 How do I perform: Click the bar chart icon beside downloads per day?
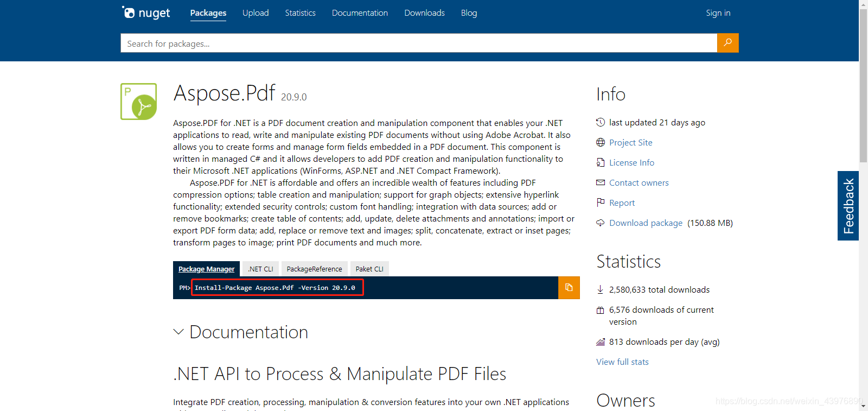click(601, 342)
